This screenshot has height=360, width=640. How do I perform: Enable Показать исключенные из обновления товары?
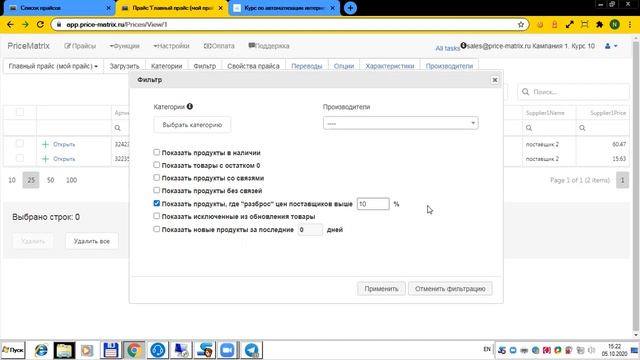click(x=157, y=216)
